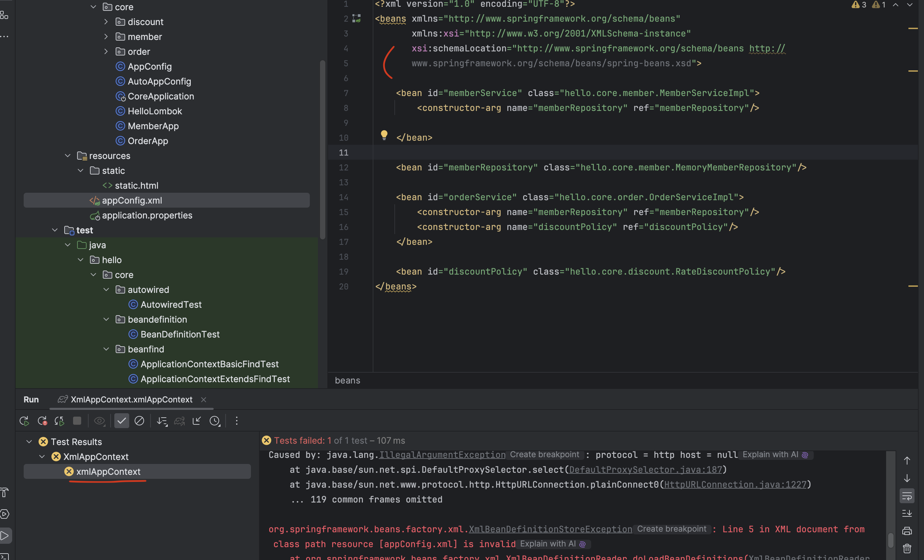This screenshot has height=560, width=924.
Task: Click Explain with AI after 'is invalid'
Action: [552, 544]
